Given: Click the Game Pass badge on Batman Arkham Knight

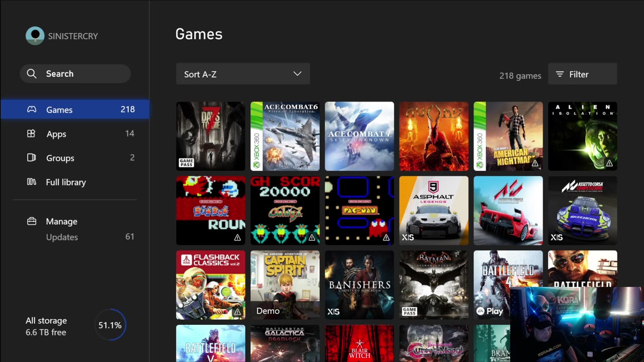Looking at the screenshot, I should point(410,311).
